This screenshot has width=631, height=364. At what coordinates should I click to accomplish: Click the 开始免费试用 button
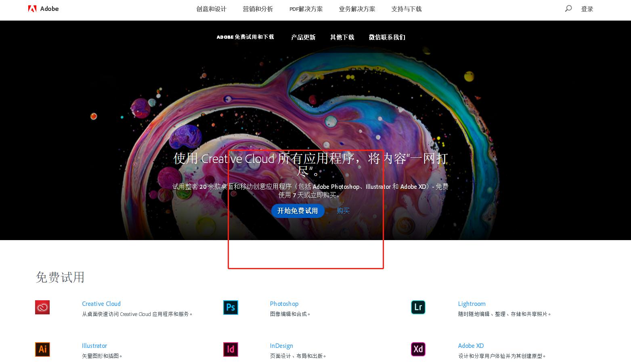point(298,210)
